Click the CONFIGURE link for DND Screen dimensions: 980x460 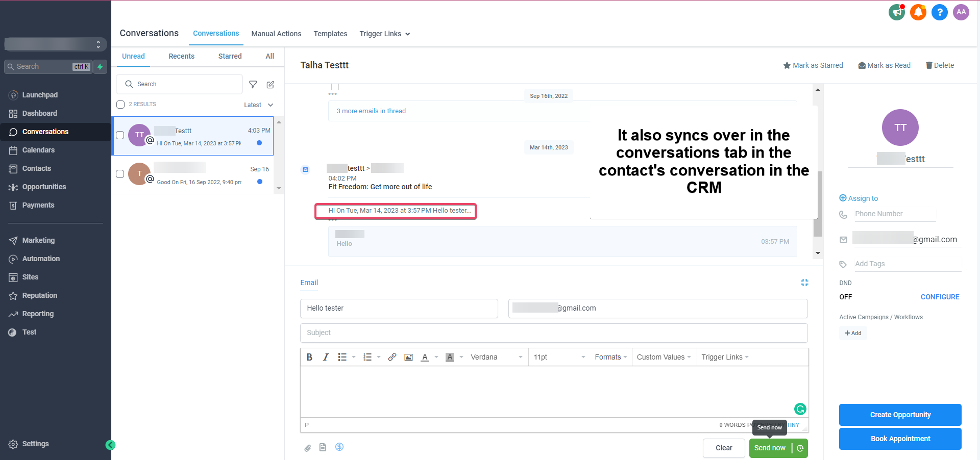pos(940,297)
